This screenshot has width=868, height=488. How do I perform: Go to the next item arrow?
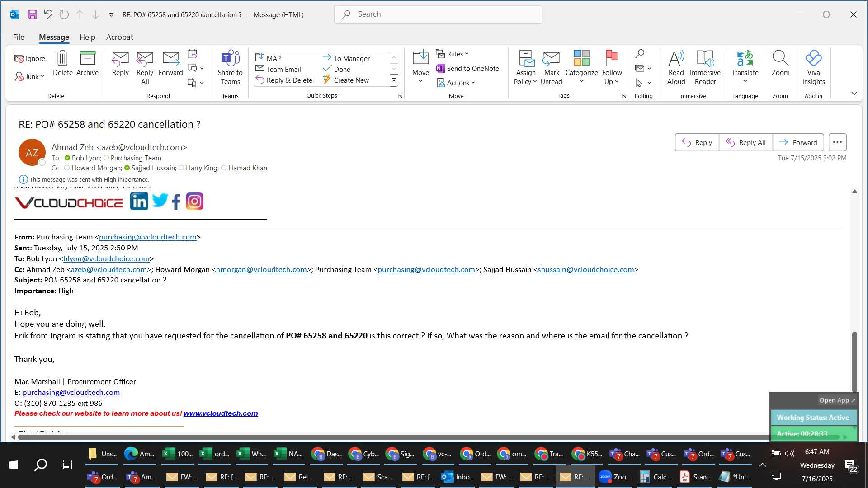tap(95, 14)
